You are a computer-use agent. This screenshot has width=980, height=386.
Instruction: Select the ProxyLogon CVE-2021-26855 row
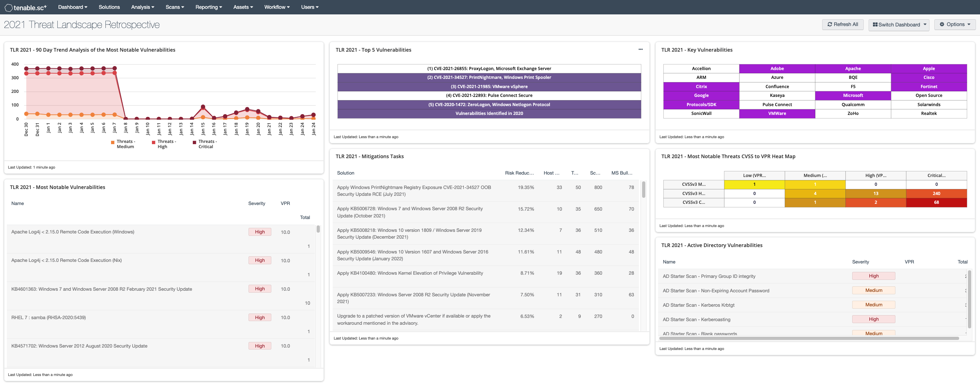489,68
